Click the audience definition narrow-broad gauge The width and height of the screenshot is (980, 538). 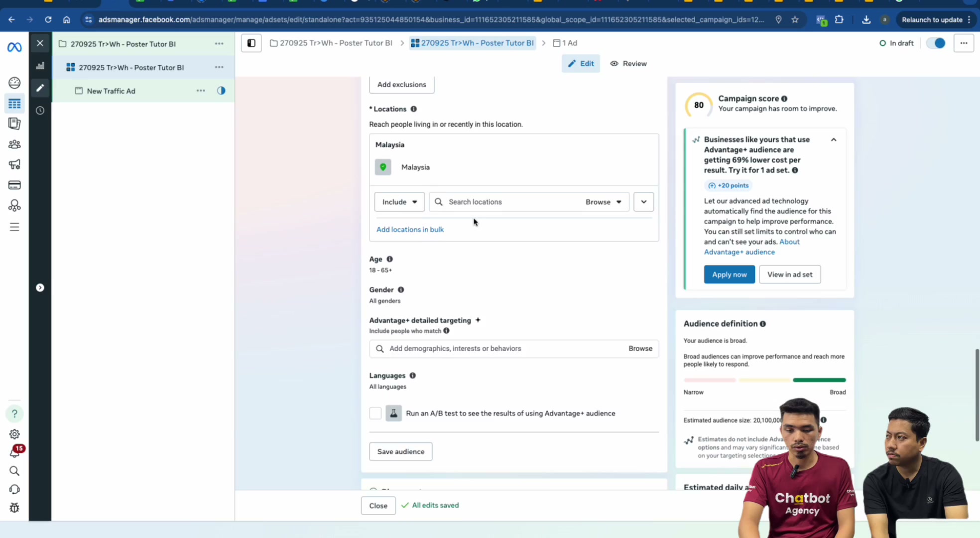click(x=764, y=380)
